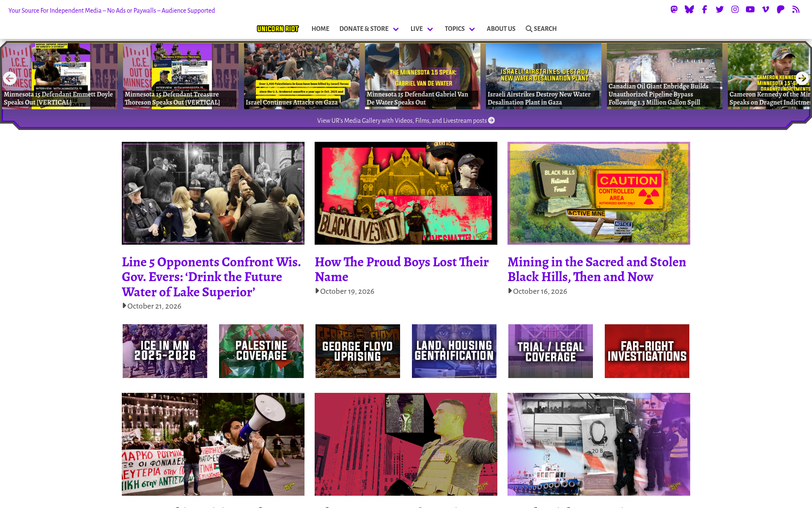Open the YouTube channel icon

click(x=750, y=9)
